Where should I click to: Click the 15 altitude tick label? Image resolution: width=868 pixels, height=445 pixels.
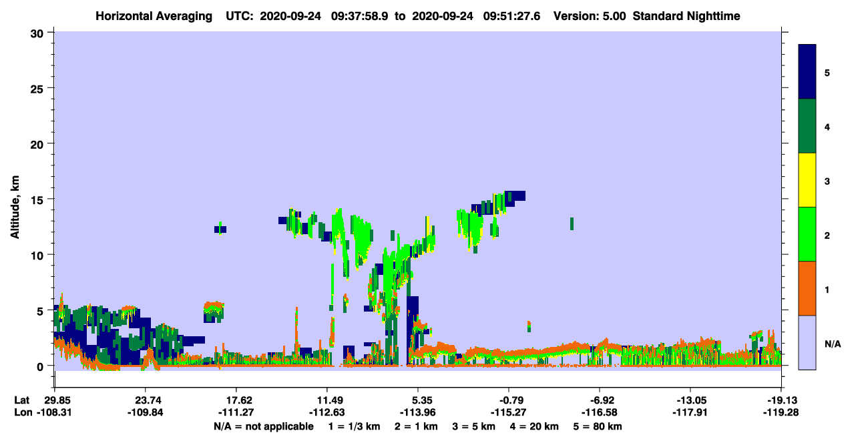[39, 199]
